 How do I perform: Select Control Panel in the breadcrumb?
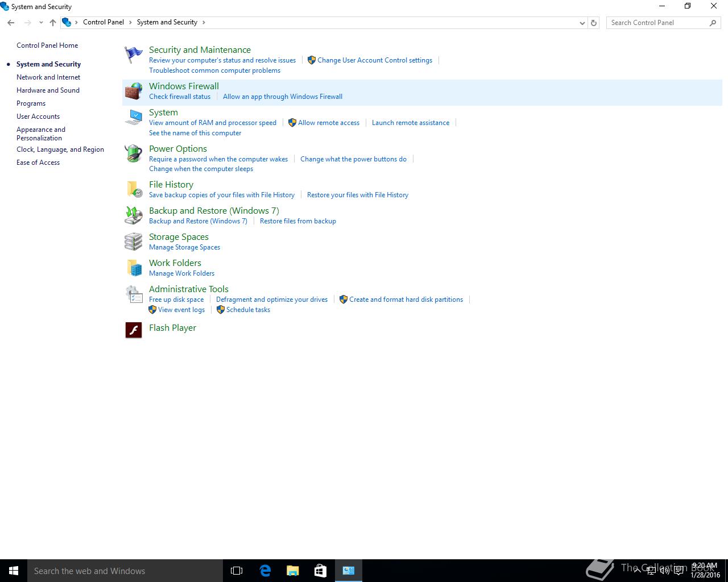pos(104,22)
